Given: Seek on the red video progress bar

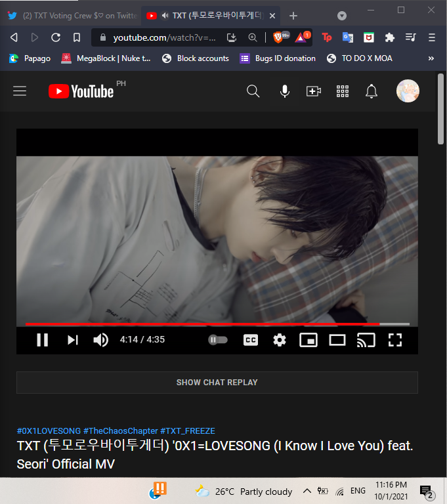Looking at the screenshot, I should 217,324.
